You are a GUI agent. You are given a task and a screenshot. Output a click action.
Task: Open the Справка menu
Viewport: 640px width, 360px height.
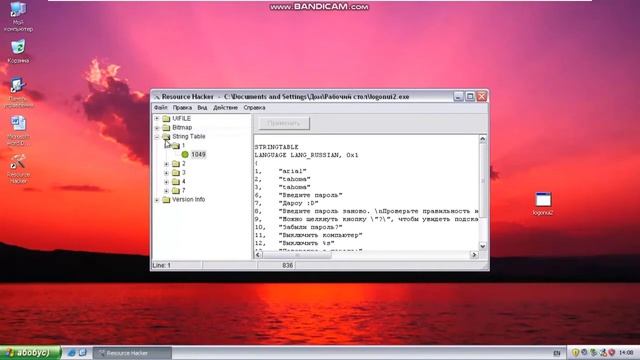coord(254,108)
